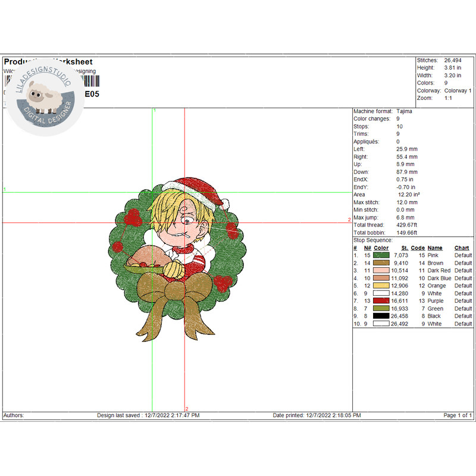Click the red berries at wreath's lower right
Viewport: 476px width, 476px height.
click(223, 283)
